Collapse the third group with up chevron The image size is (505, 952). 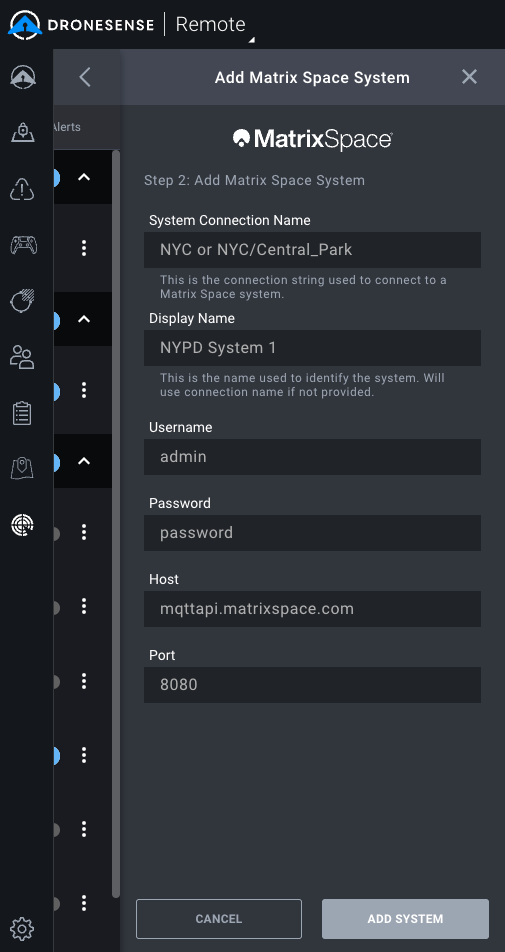click(x=84, y=461)
